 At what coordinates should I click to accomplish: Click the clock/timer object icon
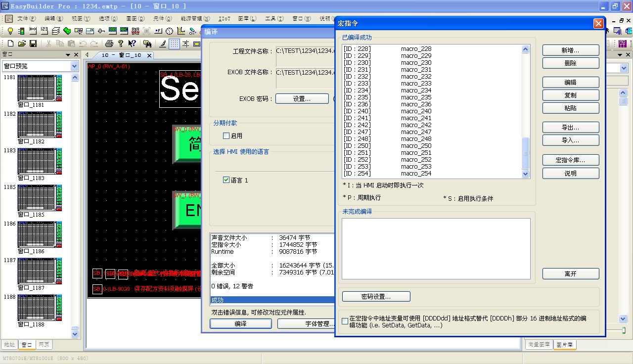[170, 31]
